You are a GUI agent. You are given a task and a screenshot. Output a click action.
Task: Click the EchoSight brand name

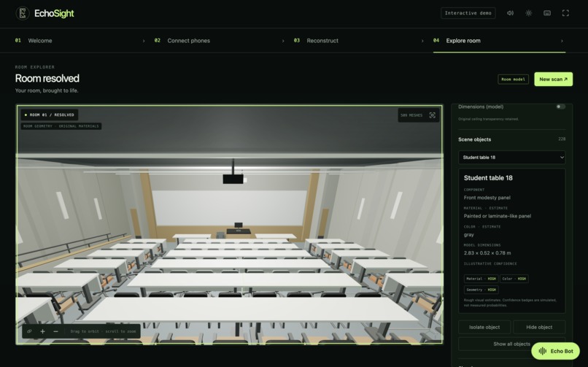point(54,13)
